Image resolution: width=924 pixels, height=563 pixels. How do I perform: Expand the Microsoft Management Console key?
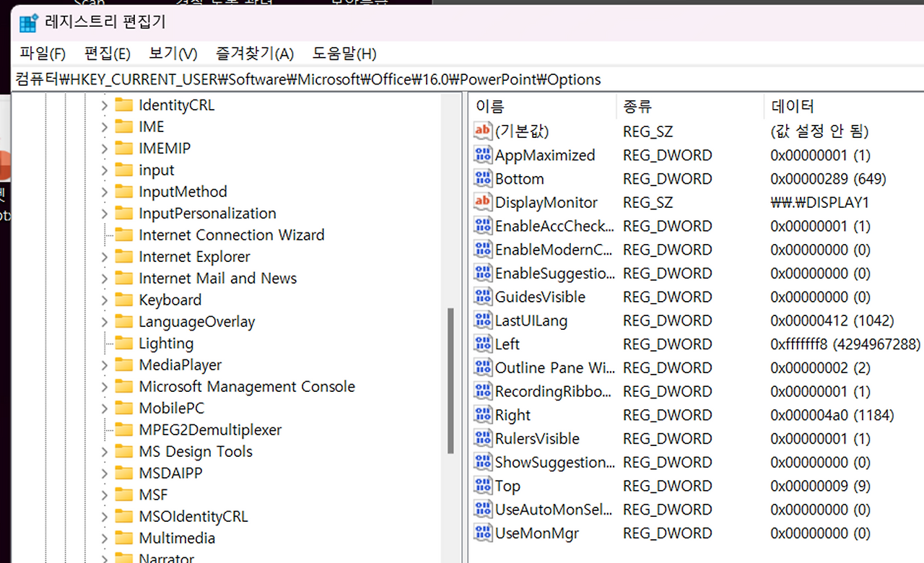coord(104,387)
